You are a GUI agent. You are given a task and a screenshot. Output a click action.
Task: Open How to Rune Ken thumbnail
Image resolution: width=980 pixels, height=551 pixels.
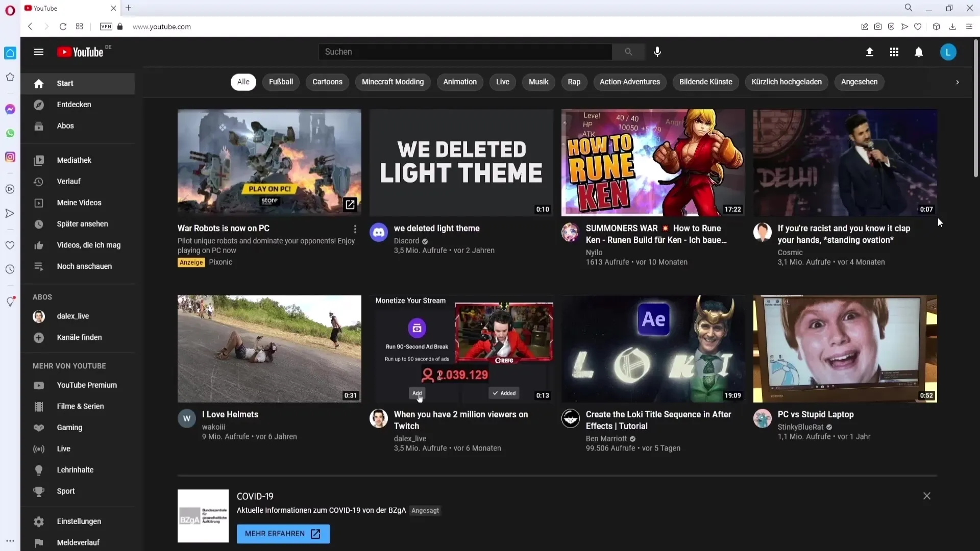tap(653, 163)
